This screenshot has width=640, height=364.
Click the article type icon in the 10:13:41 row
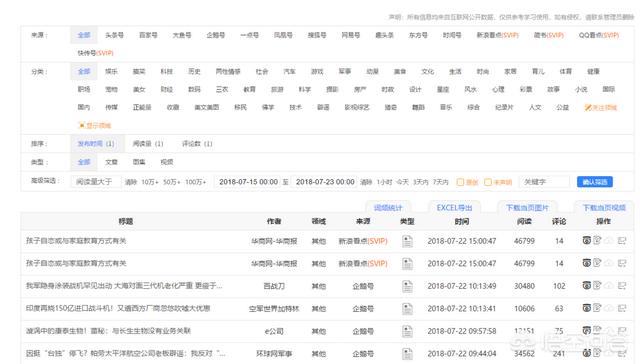(407, 309)
